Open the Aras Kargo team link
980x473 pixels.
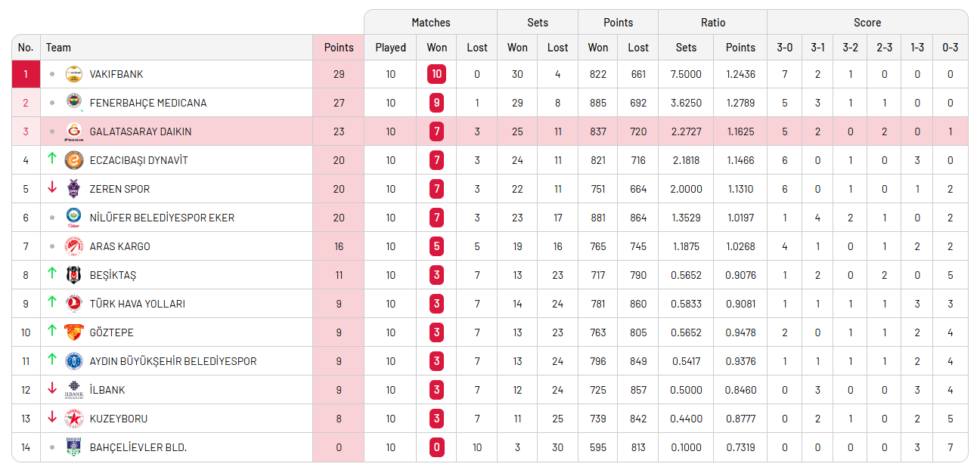pos(119,246)
